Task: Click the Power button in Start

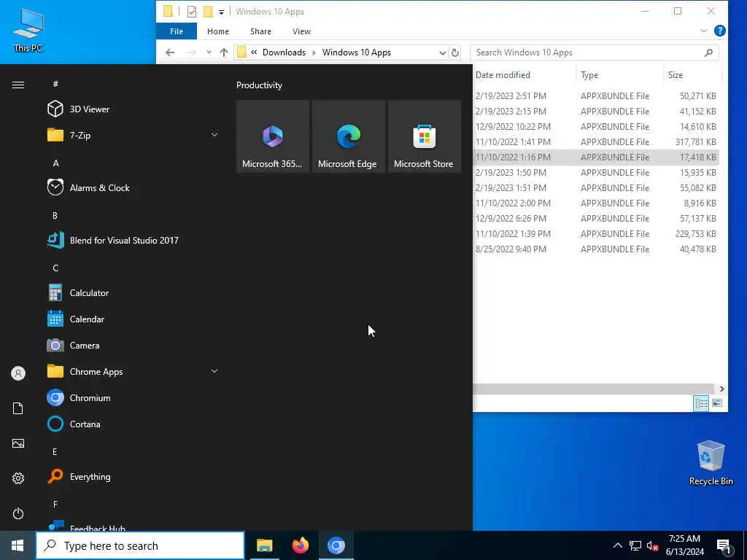Action: 18,513
